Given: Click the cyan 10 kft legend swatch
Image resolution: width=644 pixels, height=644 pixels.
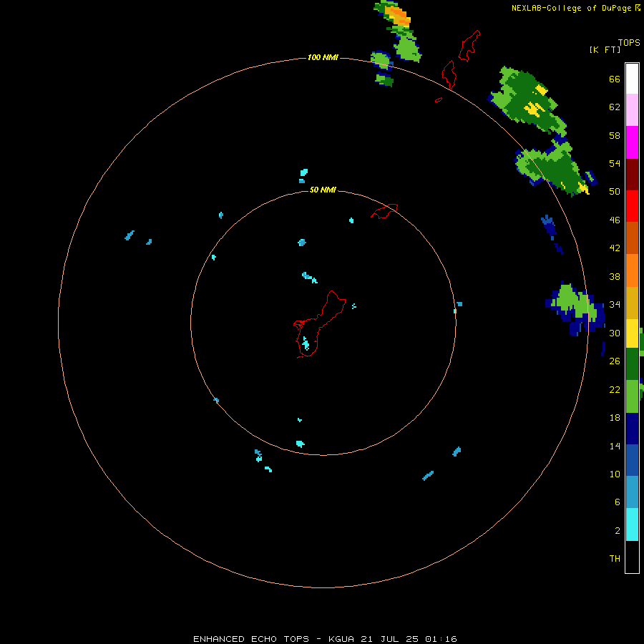Looking at the screenshot, I should point(632,524).
